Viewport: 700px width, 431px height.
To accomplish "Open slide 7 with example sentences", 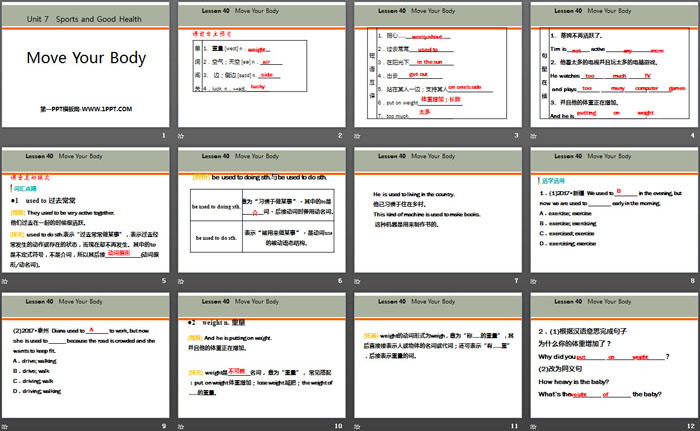I will point(437,210).
